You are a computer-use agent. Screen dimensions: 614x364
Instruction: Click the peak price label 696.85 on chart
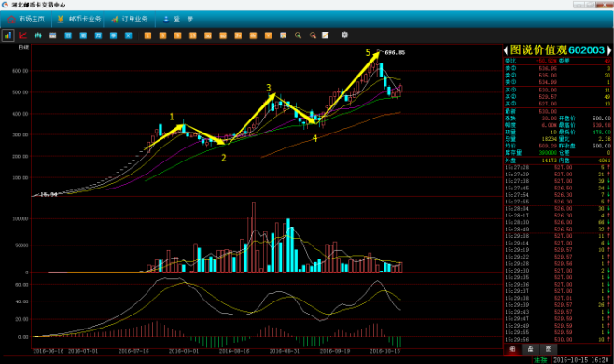395,52
